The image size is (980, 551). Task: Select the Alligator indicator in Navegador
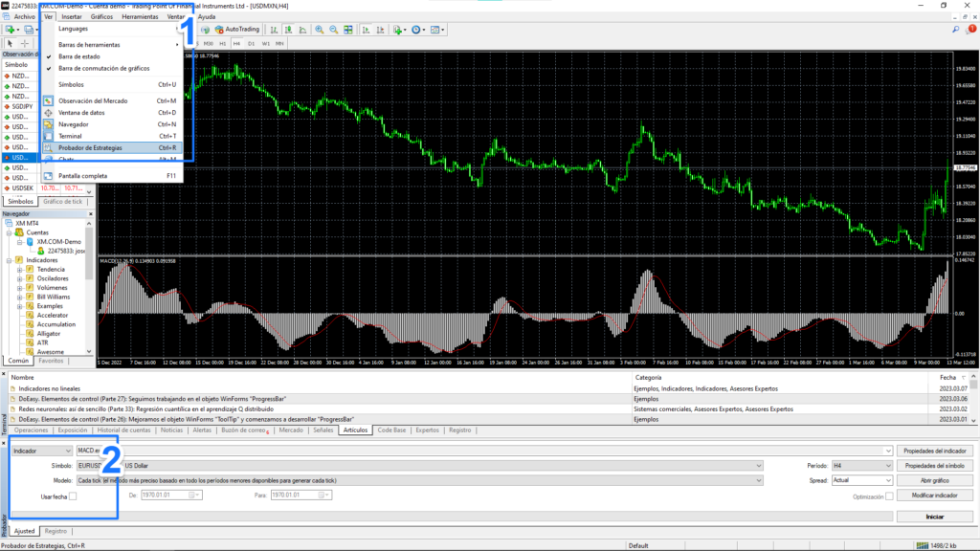pyautogui.click(x=49, y=334)
